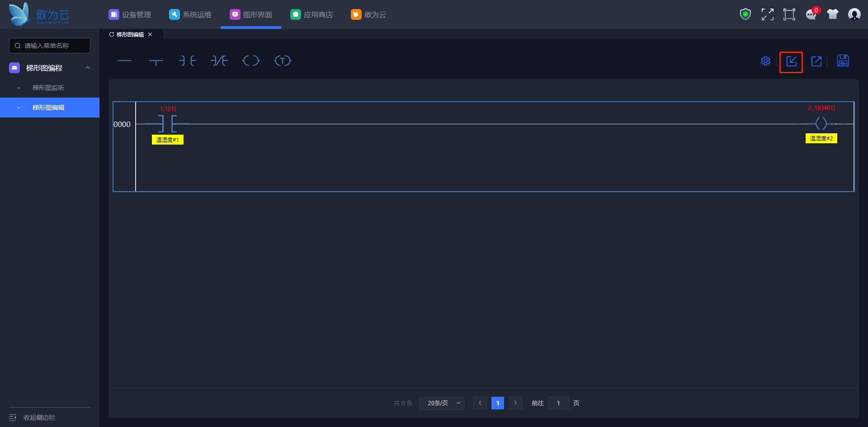Select 梯形图编辑 in the sidebar
This screenshot has height=427, width=868.
50,108
